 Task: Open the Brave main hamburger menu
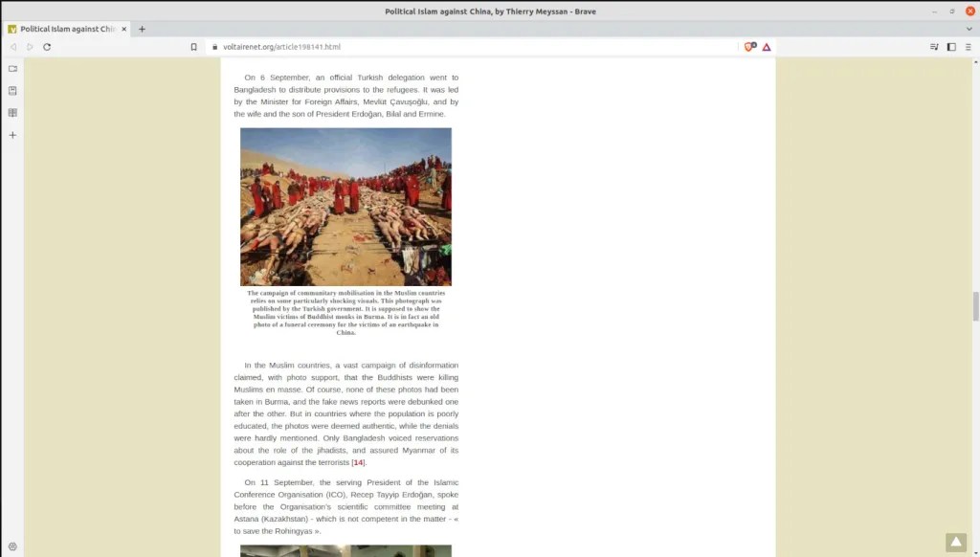969,46
